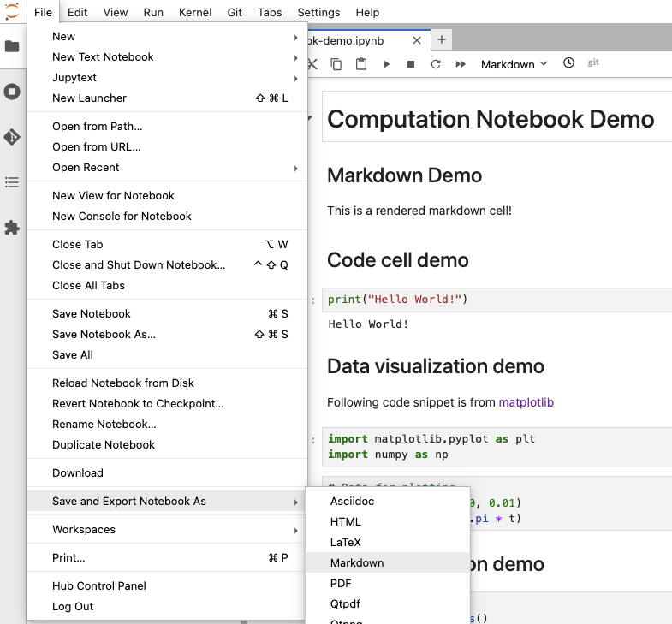672x624 pixels.
Task: Select Close and Shut Down Notebook...
Action: point(167,265)
